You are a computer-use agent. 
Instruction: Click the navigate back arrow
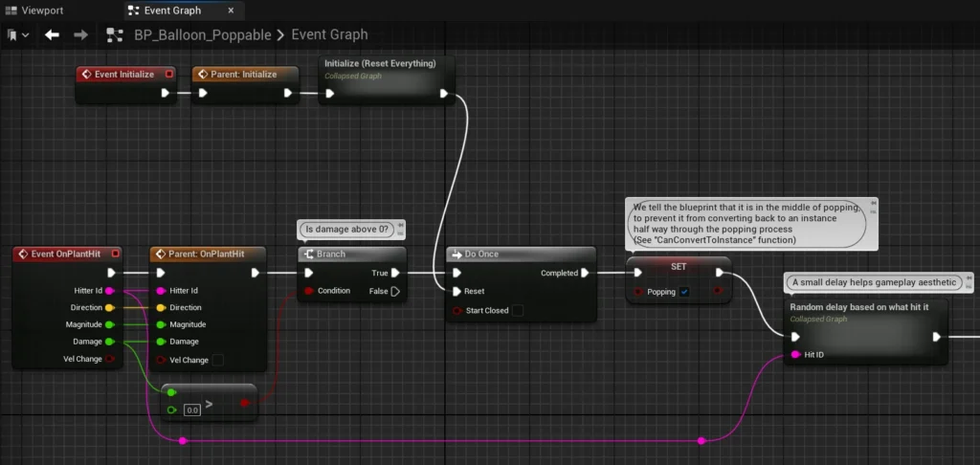[x=52, y=34]
